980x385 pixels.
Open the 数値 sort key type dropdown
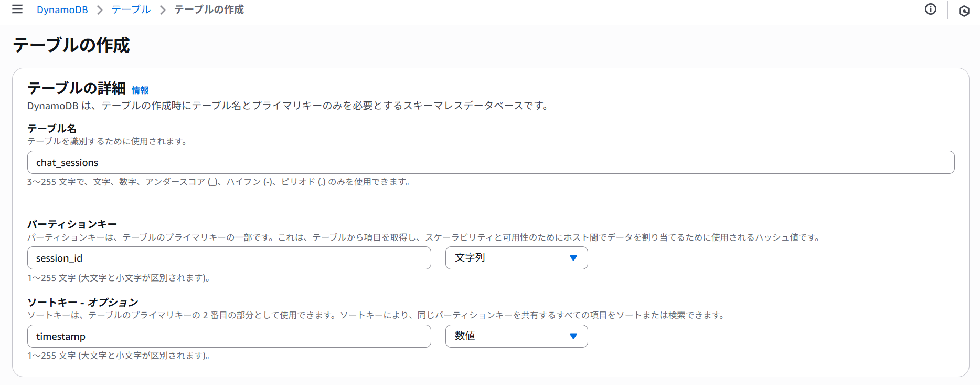click(x=516, y=336)
